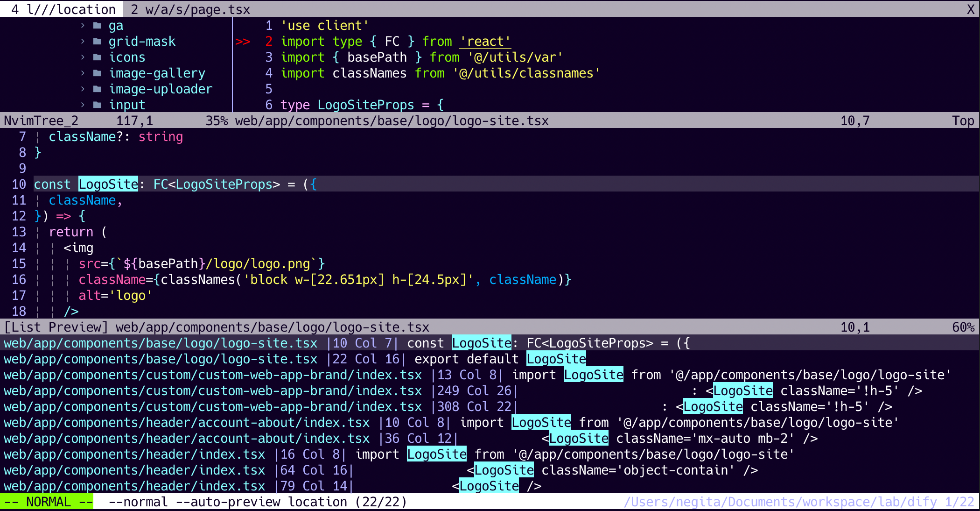Click the highlighted LogoSite on line 10
This screenshot has width=980, height=511.
(x=108, y=185)
